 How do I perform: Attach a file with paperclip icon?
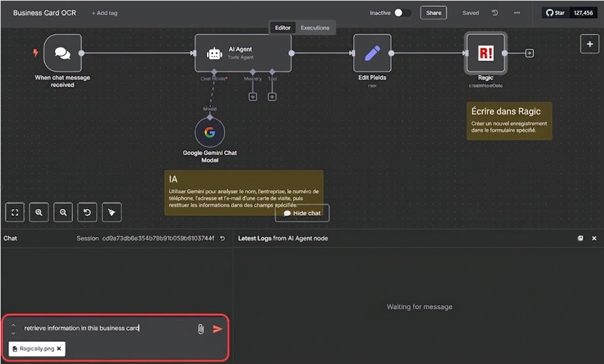[x=201, y=329]
